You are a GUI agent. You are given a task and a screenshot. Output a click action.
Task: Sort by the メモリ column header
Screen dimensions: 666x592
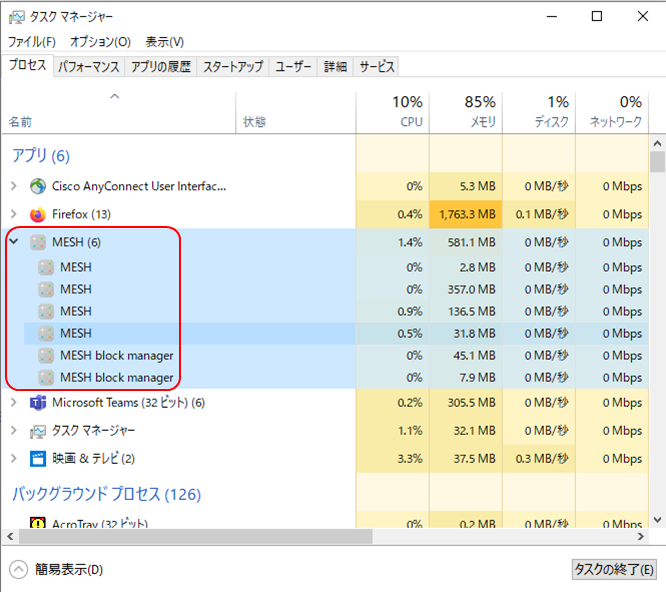pos(466,112)
